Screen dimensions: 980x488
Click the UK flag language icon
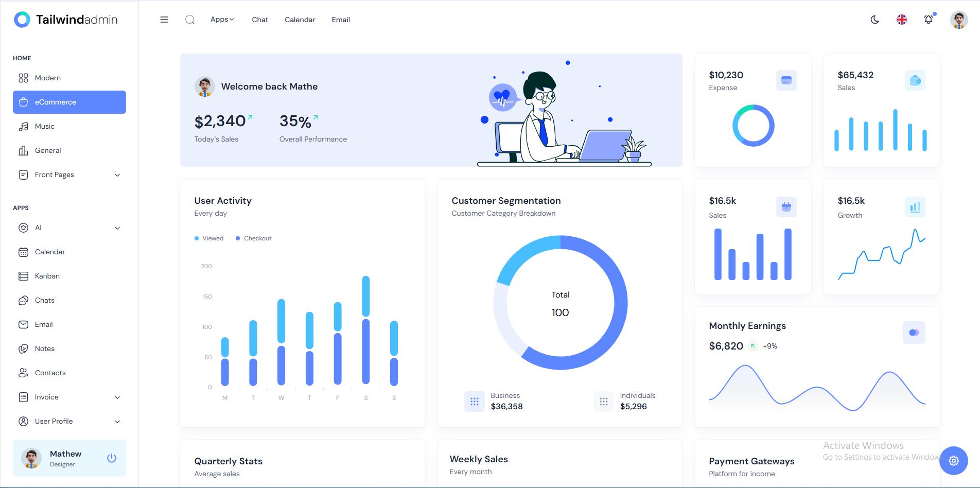pyautogui.click(x=901, y=20)
